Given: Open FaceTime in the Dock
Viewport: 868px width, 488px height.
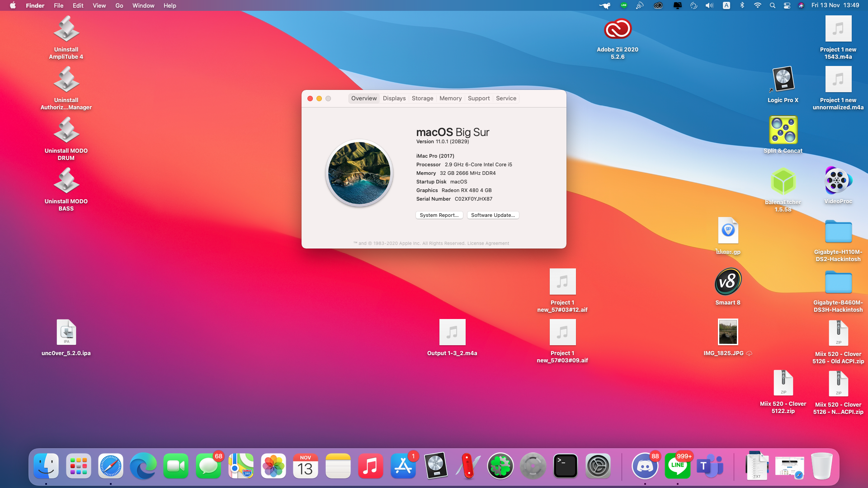Looking at the screenshot, I should point(176,466).
